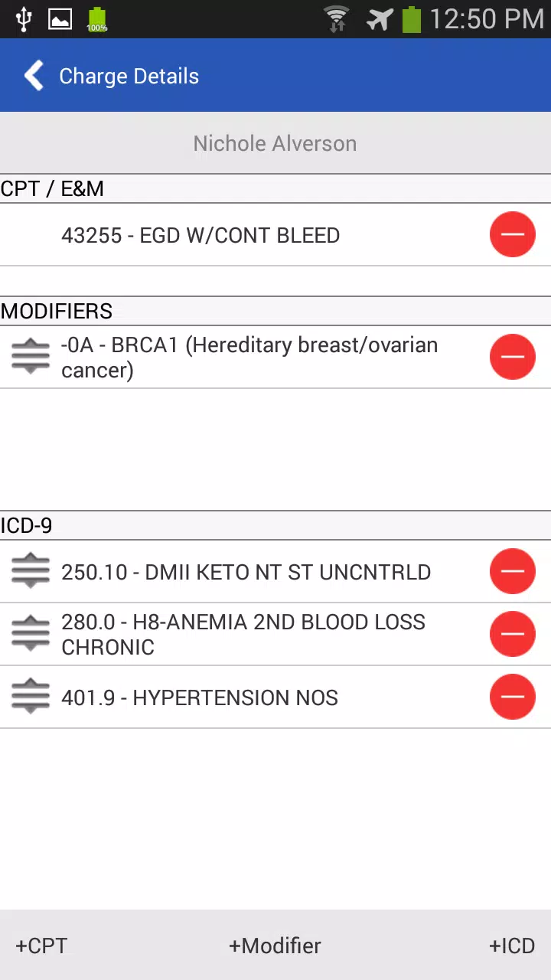The image size is (551, 980).
Task: Tap reorder handle for BRCA1 modifier
Action: pos(31,358)
